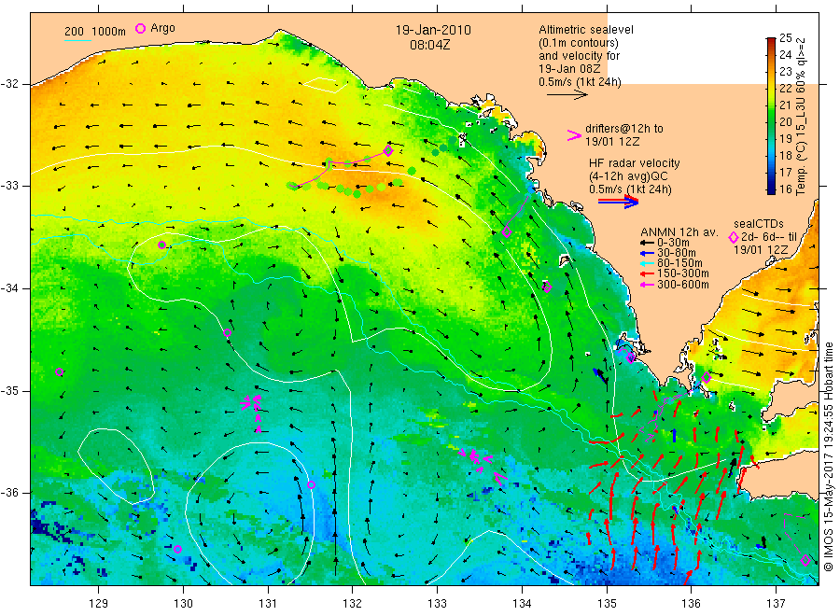Image resolution: width=840 pixels, height=616 pixels.
Task: Click the color bar value '16'
Action: 785,189
